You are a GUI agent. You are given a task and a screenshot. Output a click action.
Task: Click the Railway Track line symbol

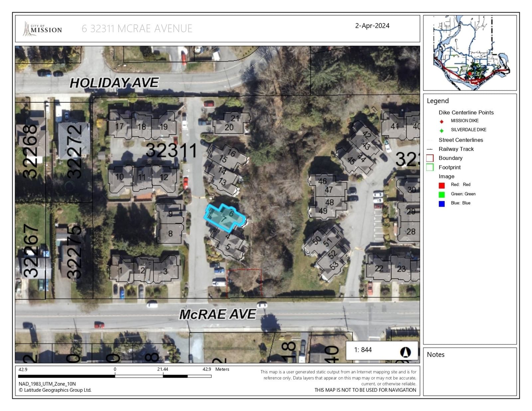430,149
